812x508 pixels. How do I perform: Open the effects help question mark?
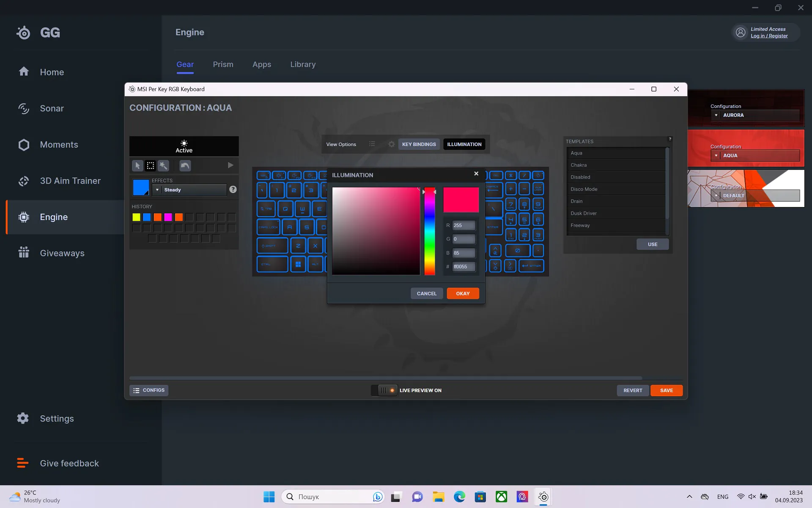[233, 190]
